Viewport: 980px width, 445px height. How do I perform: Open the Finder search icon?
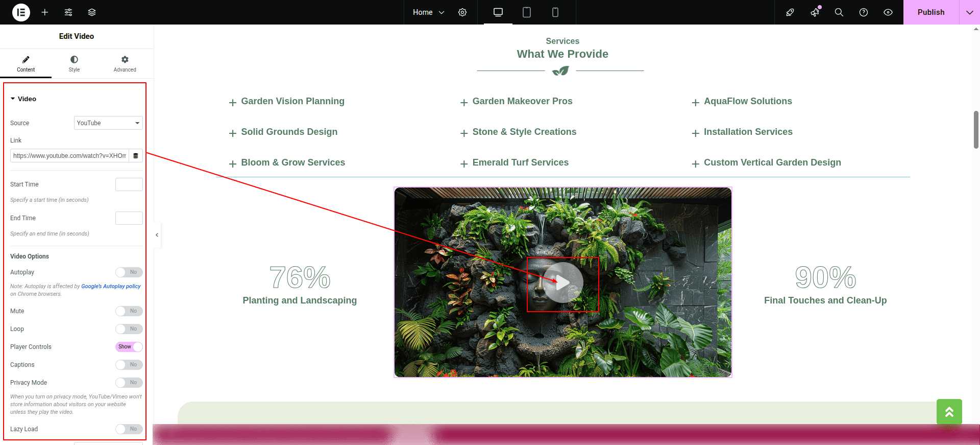pyautogui.click(x=839, y=12)
